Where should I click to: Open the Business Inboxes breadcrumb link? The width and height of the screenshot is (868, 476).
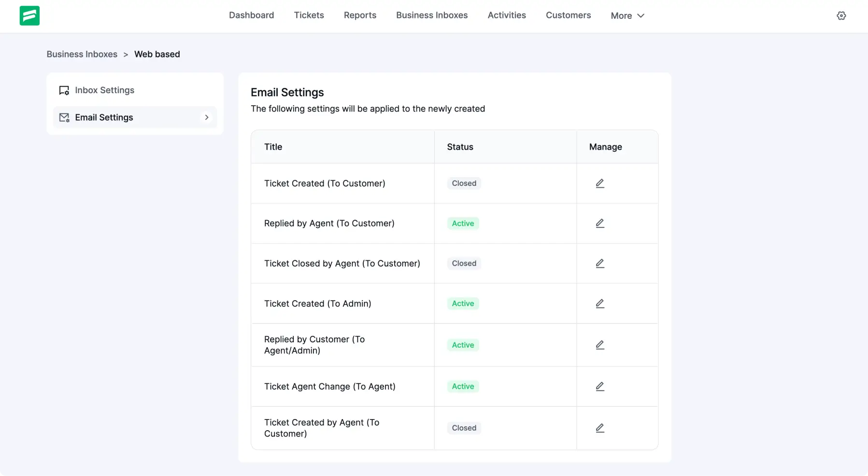coord(82,54)
